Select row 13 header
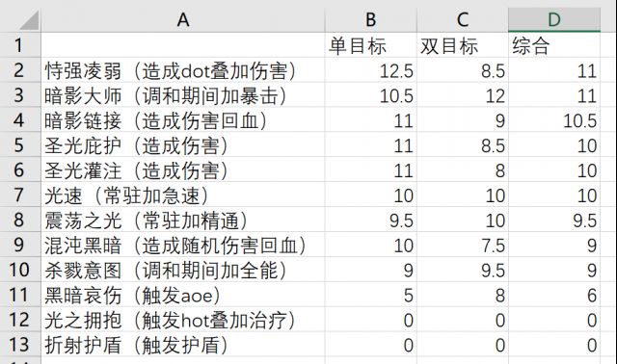 20,345
